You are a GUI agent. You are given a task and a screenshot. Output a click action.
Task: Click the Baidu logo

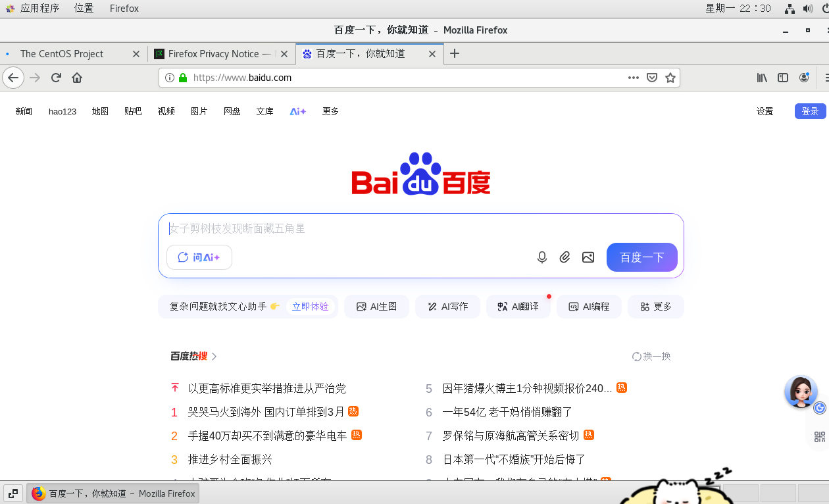(421, 174)
